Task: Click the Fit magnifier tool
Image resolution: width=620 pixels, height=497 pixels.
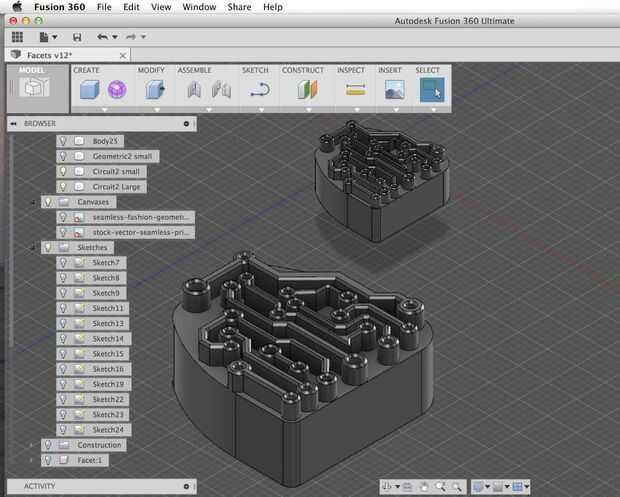Action: click(456, 487)
